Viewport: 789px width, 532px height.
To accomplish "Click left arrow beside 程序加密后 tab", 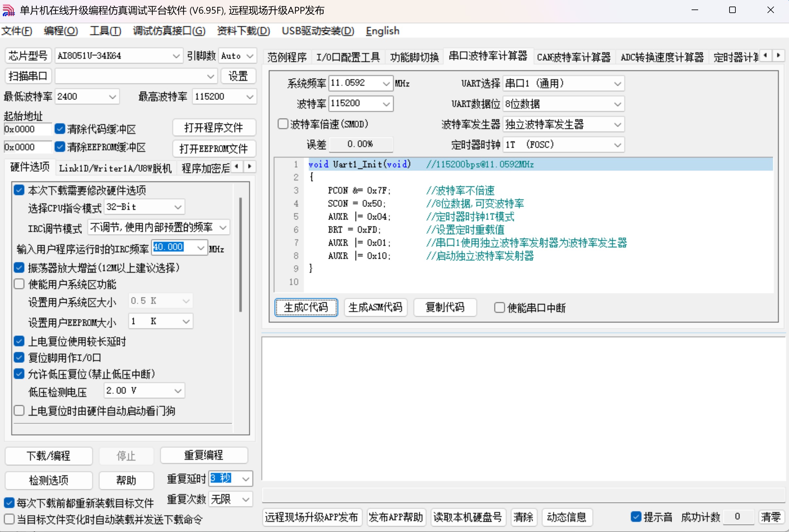I will coord(237,167).
